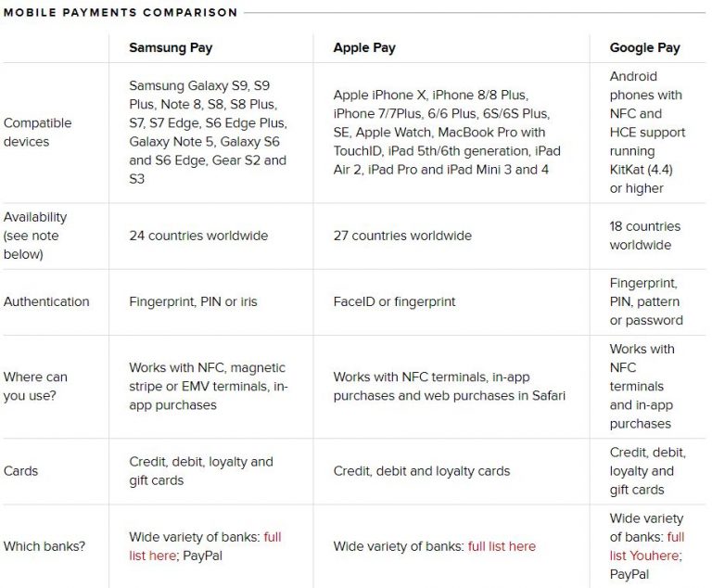Select the Compatible devices row label
712x588 pixels.
click(x=38, y=133)
